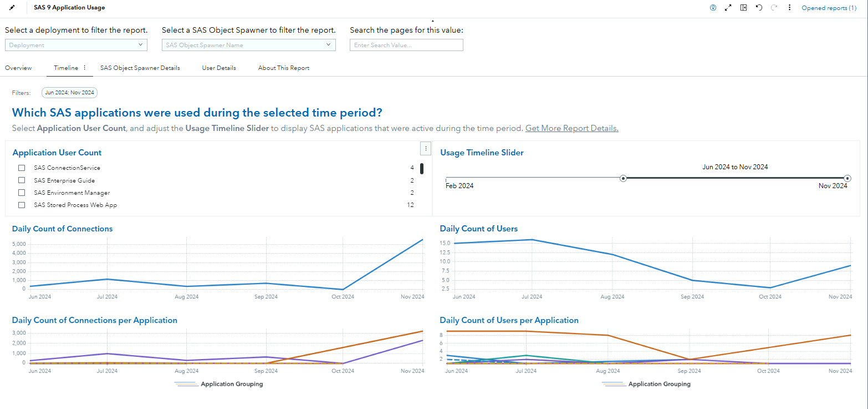This screenshot has width=868, height=409.
Task: Click the Nov 2024 handle on the timeline slider
Action: 847,178
